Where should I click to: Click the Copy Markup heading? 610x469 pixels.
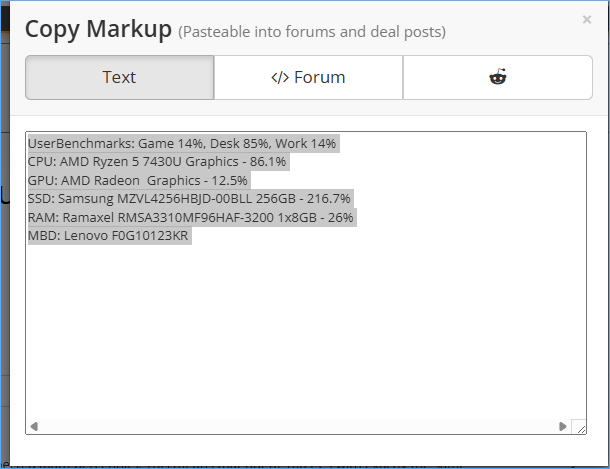pyautogui.click(x=98, y=29)
